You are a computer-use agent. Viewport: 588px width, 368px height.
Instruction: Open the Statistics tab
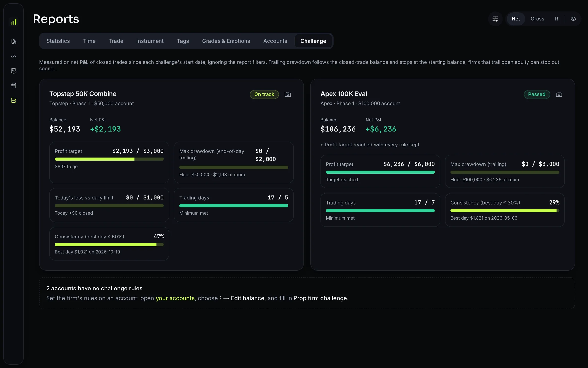click(x=58, y=41)
